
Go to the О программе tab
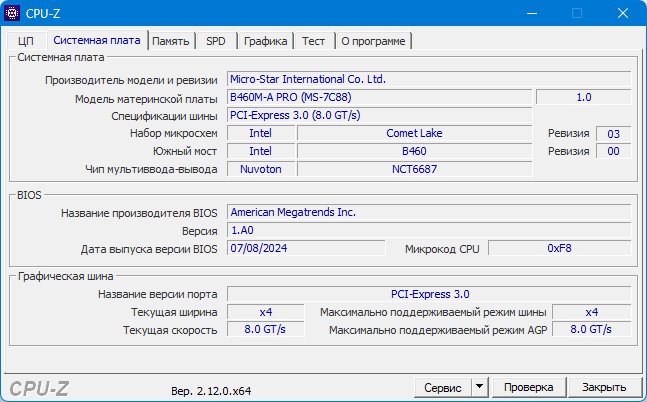(373, 41)
